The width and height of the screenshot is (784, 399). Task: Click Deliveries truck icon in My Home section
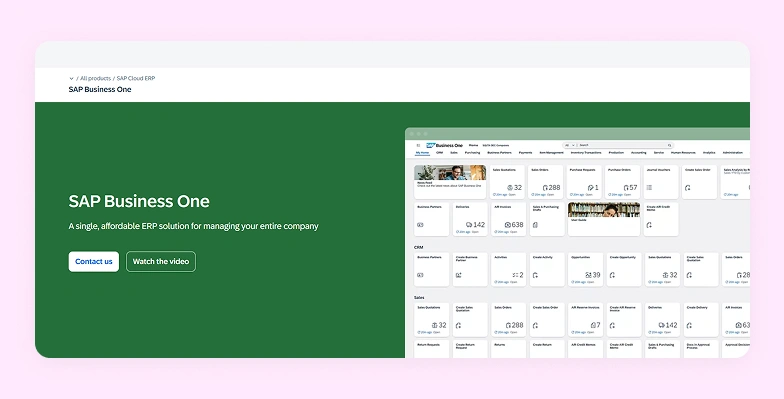point(469,225)
